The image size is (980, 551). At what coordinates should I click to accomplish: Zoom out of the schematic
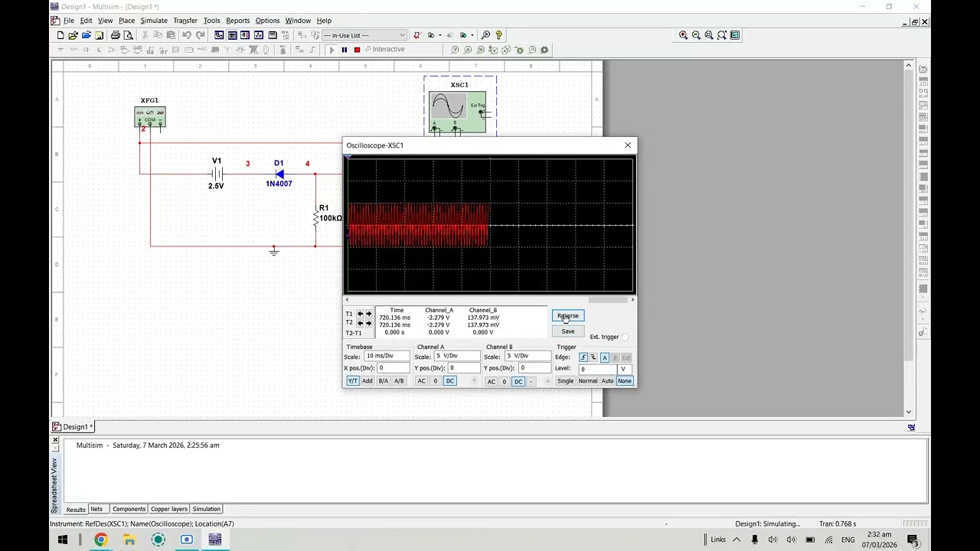(x=696, y=35)
